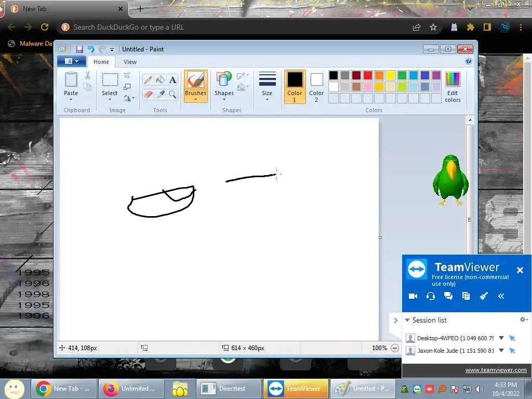Click the Crop icon in Image group
Image resolution: width=532 pixels, height=399 pixels.
(x=127, y=75)
